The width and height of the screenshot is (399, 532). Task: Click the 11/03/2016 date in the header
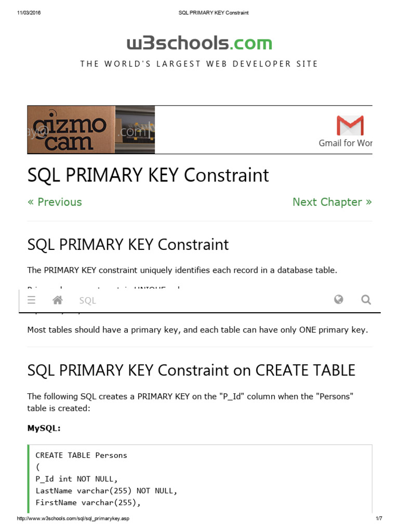[x=29, y=12]
